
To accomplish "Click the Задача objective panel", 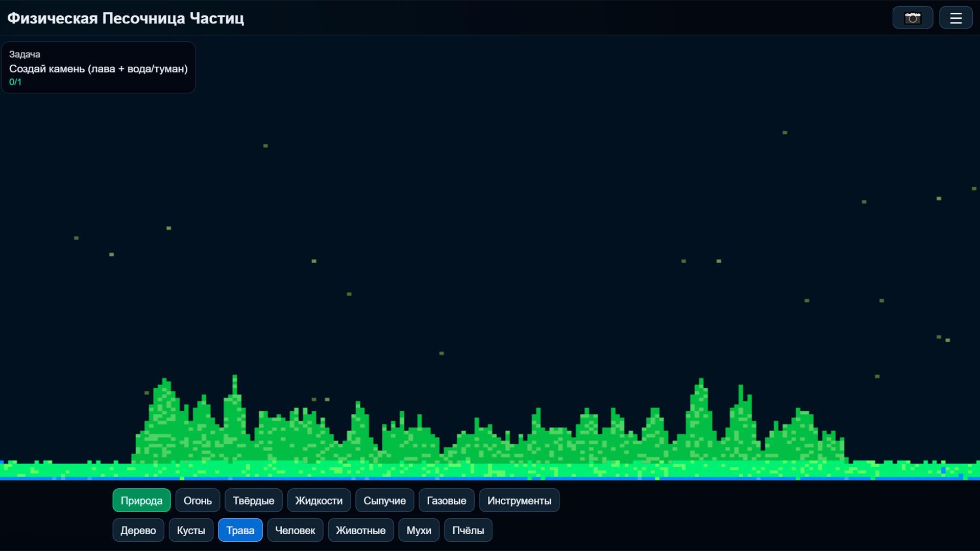I will click(x=99, y=67).
